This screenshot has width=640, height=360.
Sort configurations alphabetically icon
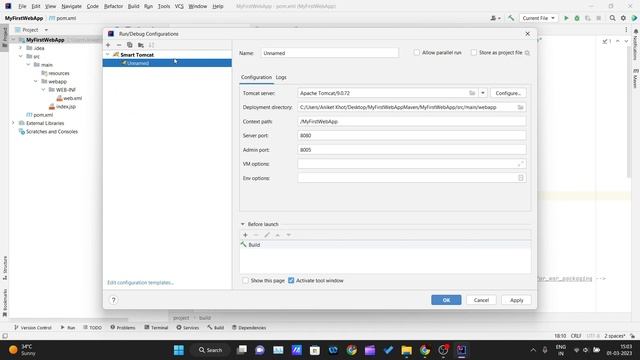(x=151, y=45)
